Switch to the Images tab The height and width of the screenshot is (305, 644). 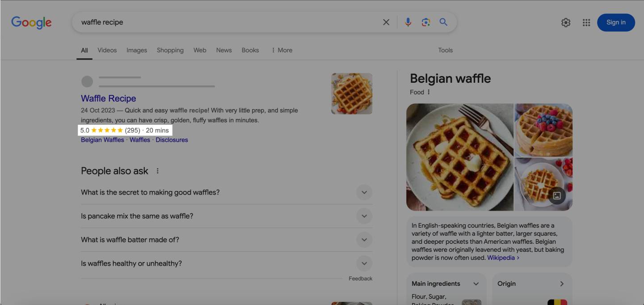136,50
